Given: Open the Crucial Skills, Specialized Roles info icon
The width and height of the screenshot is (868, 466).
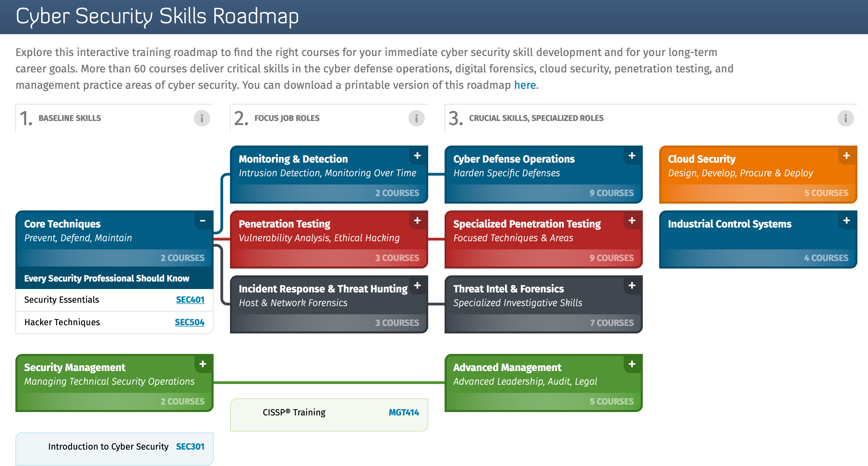Looking at the screenshot, I should click(x=846, y=118).
